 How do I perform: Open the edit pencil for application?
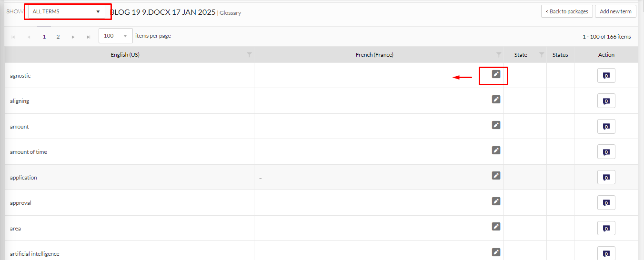pyautogui.click(x=496, y=175)
